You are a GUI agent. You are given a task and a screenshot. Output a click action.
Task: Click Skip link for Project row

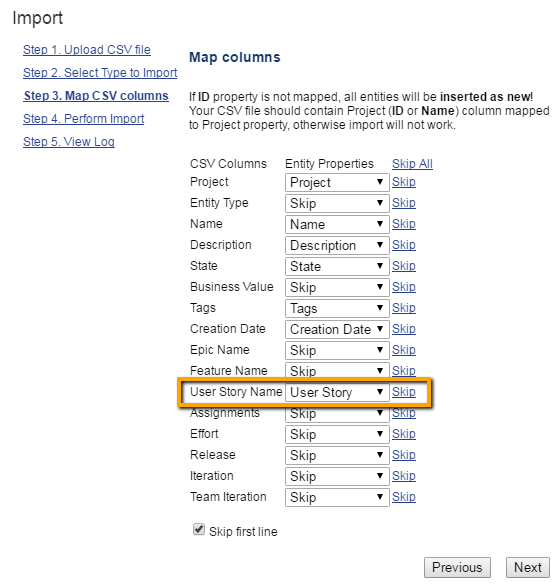tap(404, 182)
